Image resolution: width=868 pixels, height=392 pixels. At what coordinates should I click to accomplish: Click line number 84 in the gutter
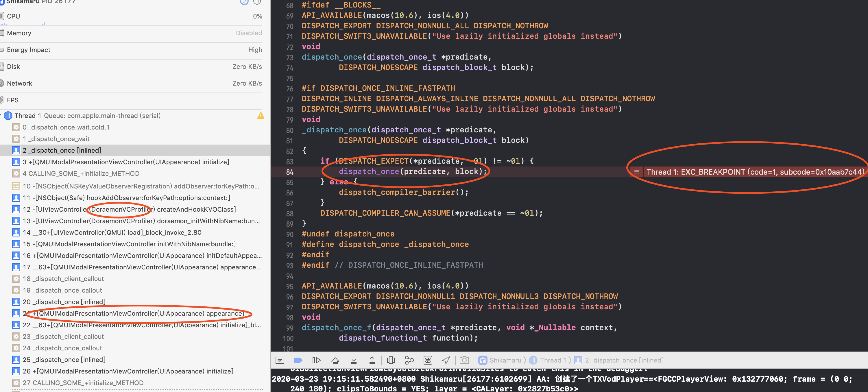tap(289, 172)
